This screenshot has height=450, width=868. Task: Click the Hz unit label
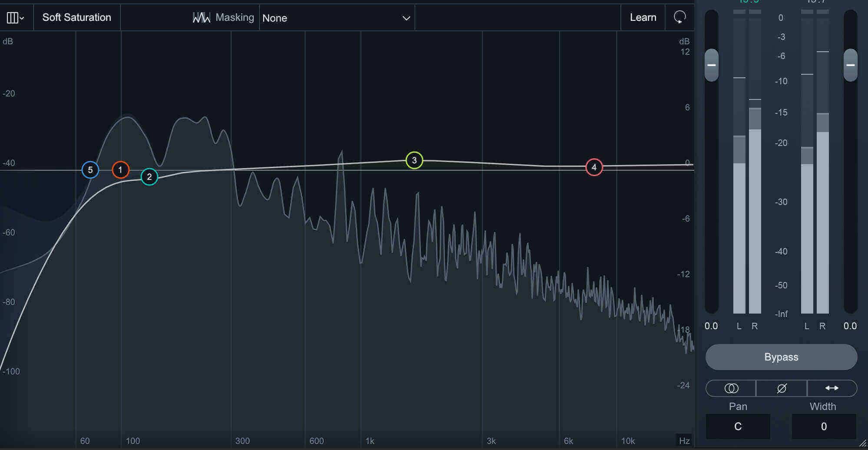(684, 441)
